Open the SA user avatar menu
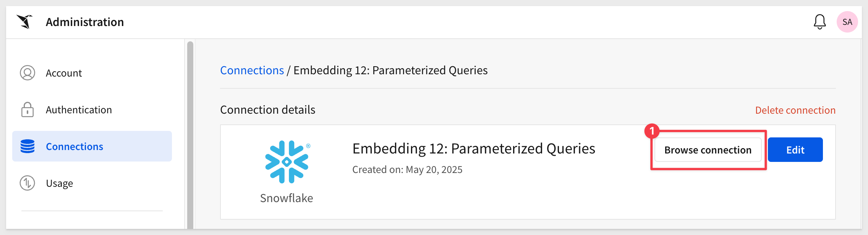The height and width of the screenshot is (235, 868). point(847,22)
